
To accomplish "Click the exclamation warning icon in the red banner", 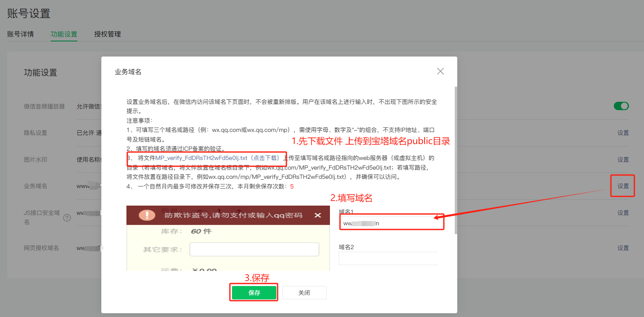I will (147, 215).
